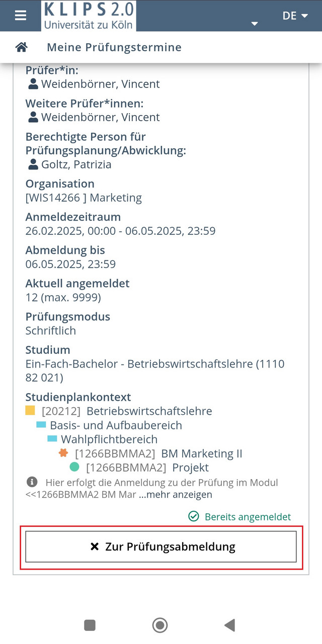Click orange module icon for BM Marketing II
The image size is (322, 644).
click(63, 453)
